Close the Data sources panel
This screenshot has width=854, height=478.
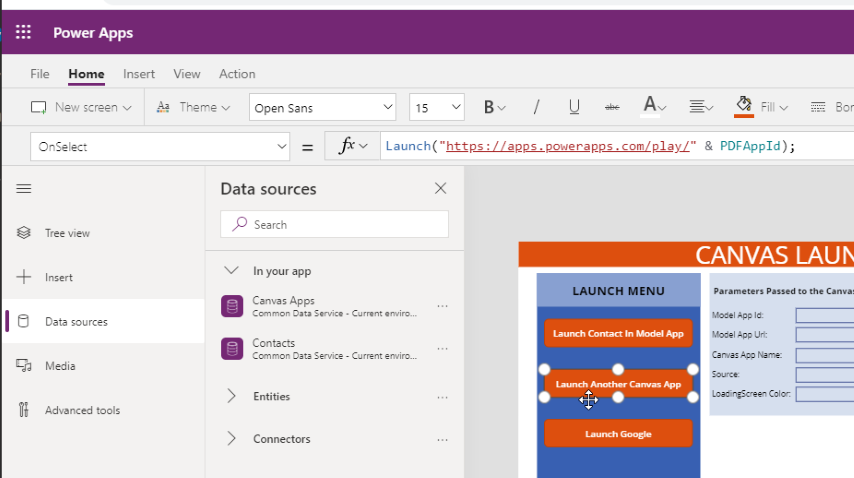tap(441, 188)
